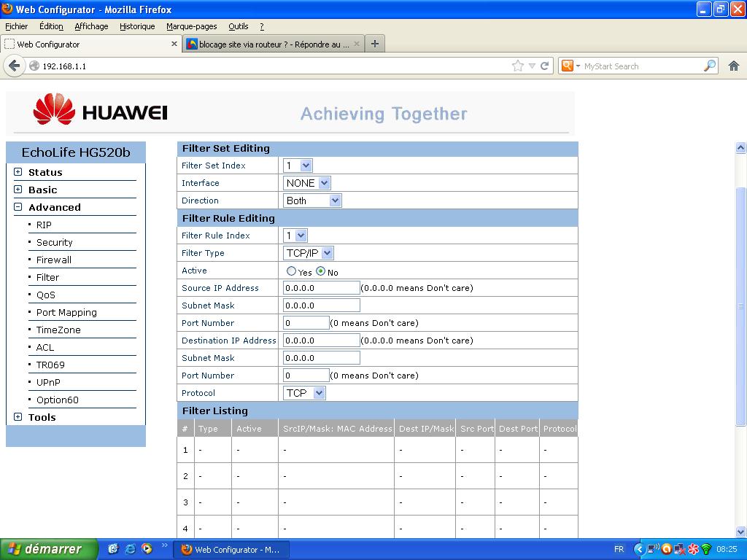The image size is (747, 560).
Task: Open the Filter Rule Index dropdown
Action: (295, 236)
